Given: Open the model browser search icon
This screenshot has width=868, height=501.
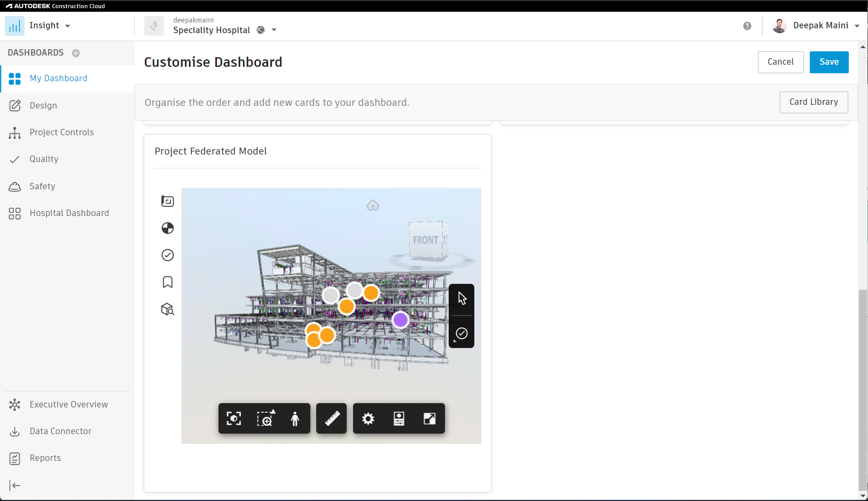Looking at the screenshot, I should [x=168, y=309].
